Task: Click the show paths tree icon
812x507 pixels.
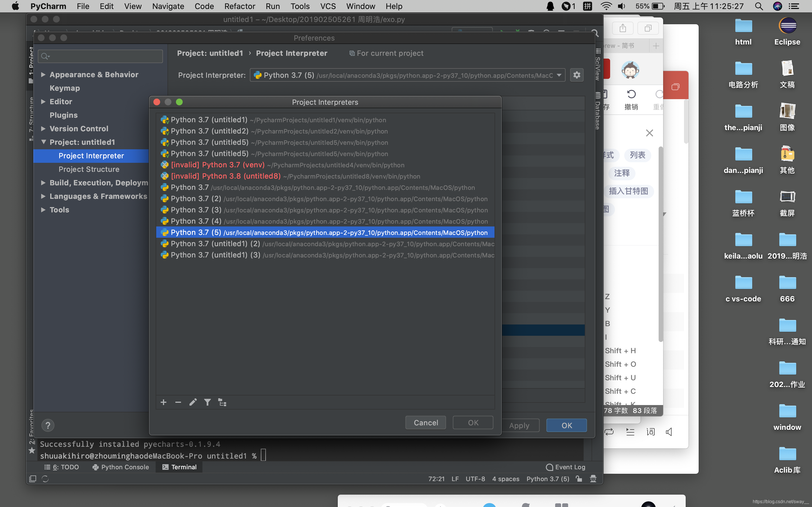Action: click(222, 403)
